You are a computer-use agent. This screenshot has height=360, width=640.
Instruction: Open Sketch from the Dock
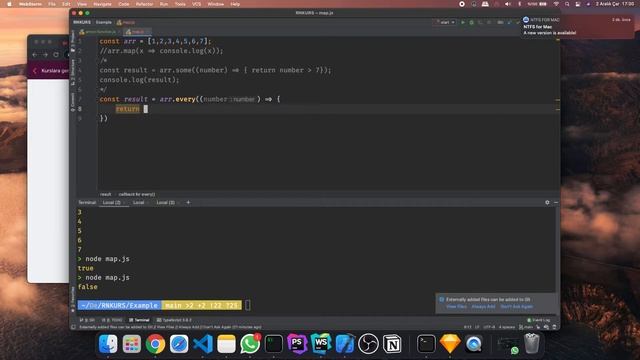(450, 344)
